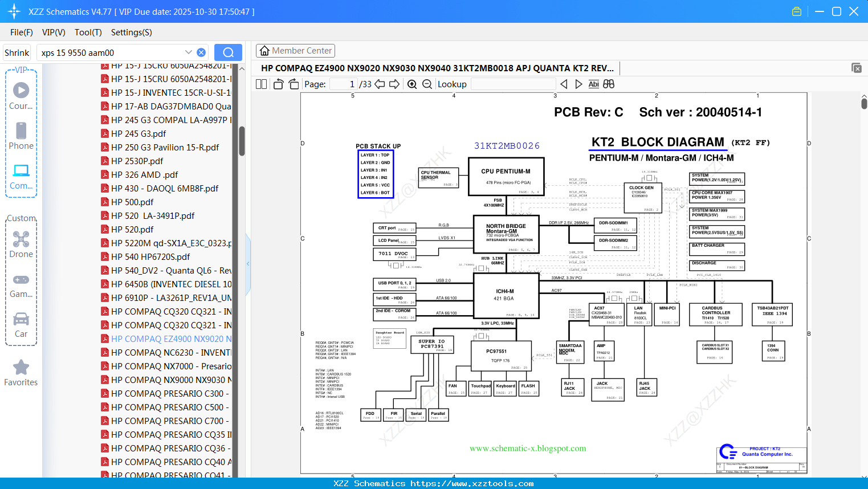The height and width of the screenshot is (489, 868).
Task: Select the HP COMPAQ EZ4900 document tab
Action: click(x=438, y=68)
